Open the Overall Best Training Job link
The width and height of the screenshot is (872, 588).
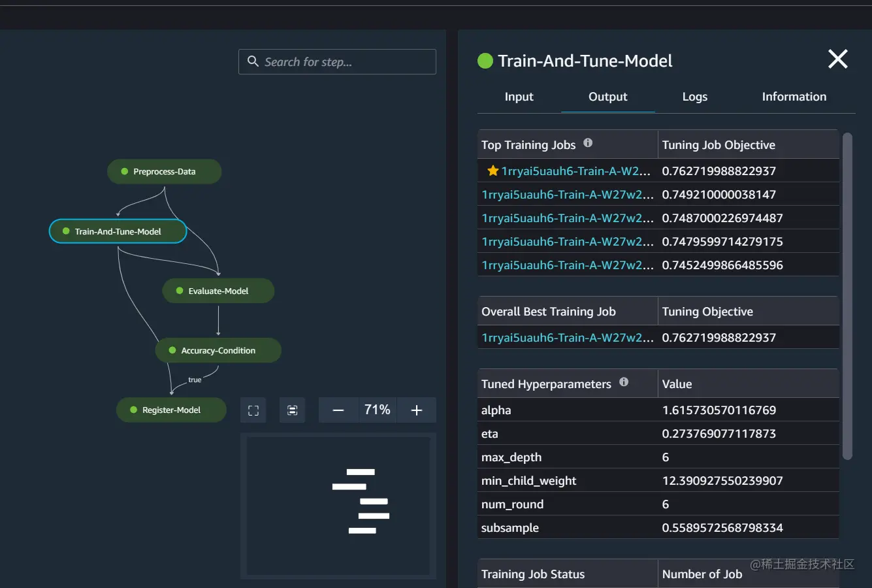pyautogui.click(x=568, y=338)
